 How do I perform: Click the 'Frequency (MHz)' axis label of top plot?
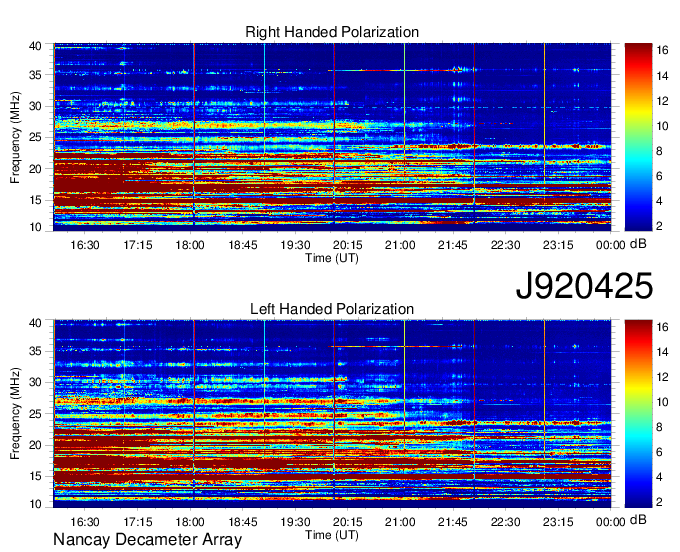click(15, 137)
